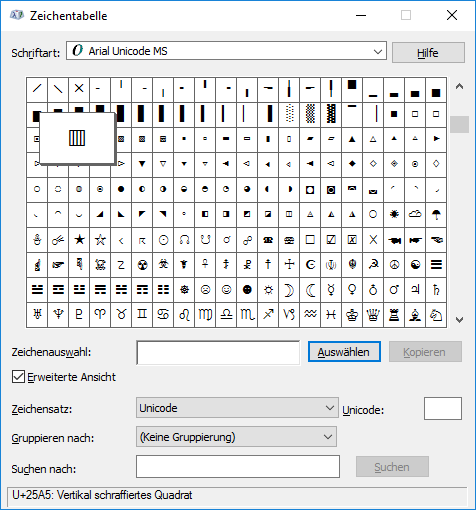Pick the white chess rook character

394,315
